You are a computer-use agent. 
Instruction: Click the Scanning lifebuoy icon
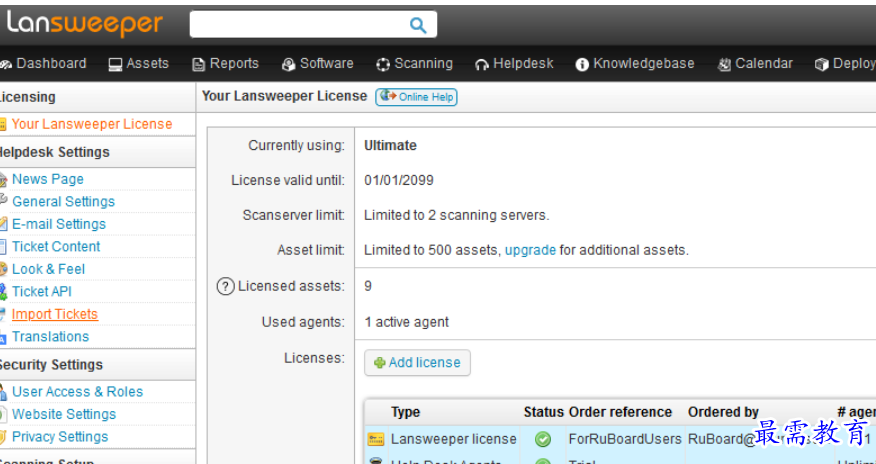click(383, 65)
